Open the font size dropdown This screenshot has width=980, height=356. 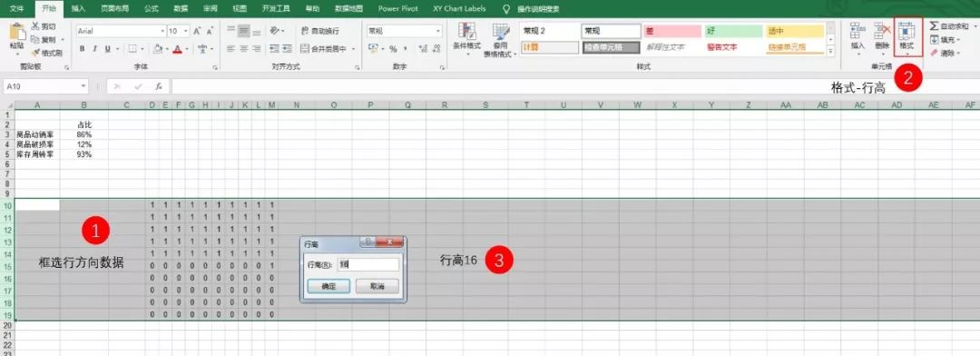[186, 31]
